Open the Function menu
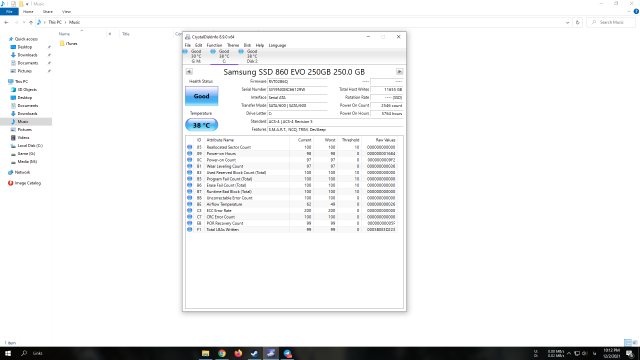Screen dimensions: 640x360 pyautogui.click(x=214, y=45)
